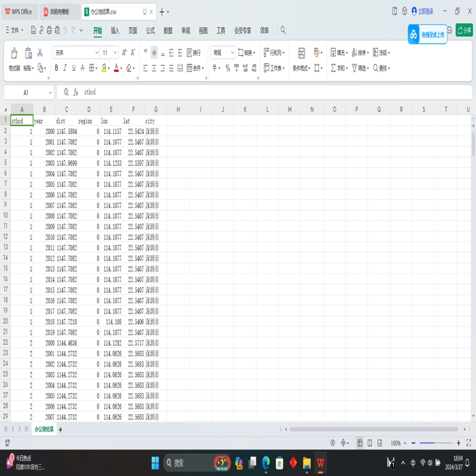Align text to the left
This screenshot has width=476, height=476.
tap(145, 68)
